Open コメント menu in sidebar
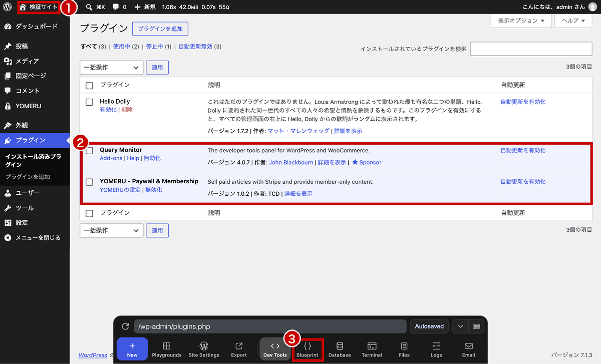 pyautogui.click(x=35, y=91)
